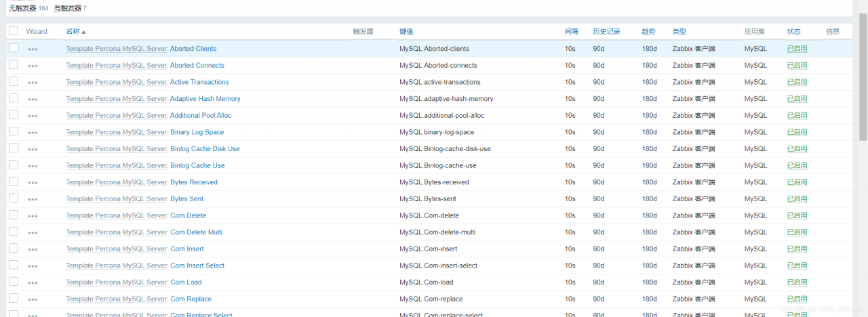Viewport: 868px width, 317px height.
Task: Check the Binary Log Space item checkbox
Action: 14,131
